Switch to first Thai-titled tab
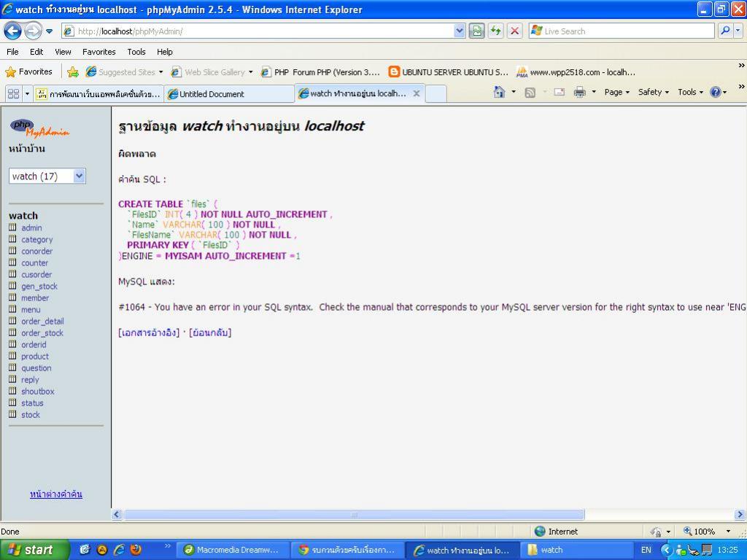The height and width of the screenshot is (560, 747). pos(99,94)
